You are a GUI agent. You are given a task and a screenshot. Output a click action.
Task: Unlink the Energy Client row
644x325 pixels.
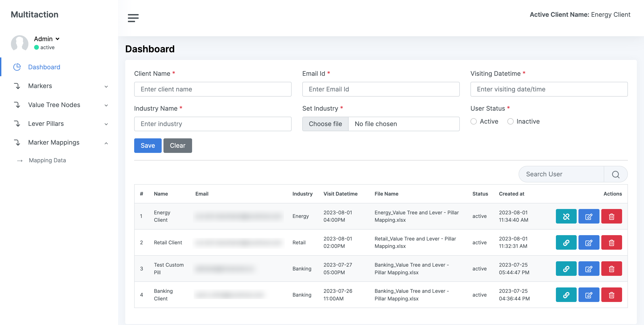pos(566,216)
